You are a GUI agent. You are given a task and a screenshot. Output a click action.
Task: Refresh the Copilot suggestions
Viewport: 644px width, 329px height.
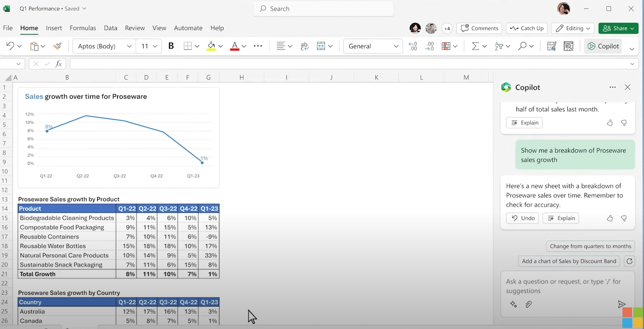[629, 261]
